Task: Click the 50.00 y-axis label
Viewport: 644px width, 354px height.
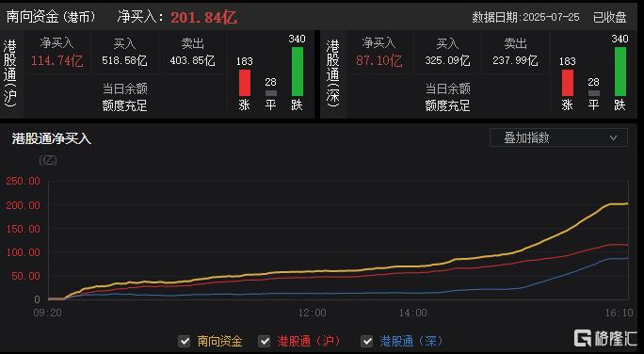Action: [25, 276]
